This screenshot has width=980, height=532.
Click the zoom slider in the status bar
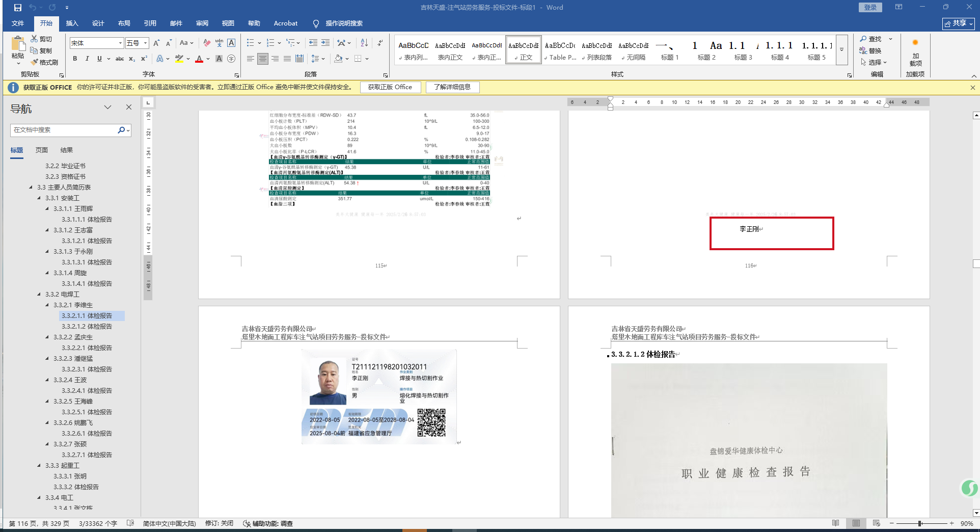(920, 523)
